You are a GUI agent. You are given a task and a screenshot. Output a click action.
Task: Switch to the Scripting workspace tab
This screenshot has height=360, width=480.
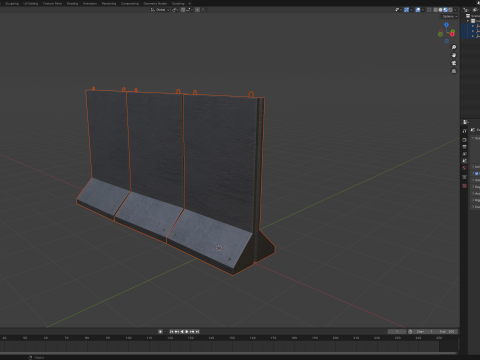pos(178,3)
